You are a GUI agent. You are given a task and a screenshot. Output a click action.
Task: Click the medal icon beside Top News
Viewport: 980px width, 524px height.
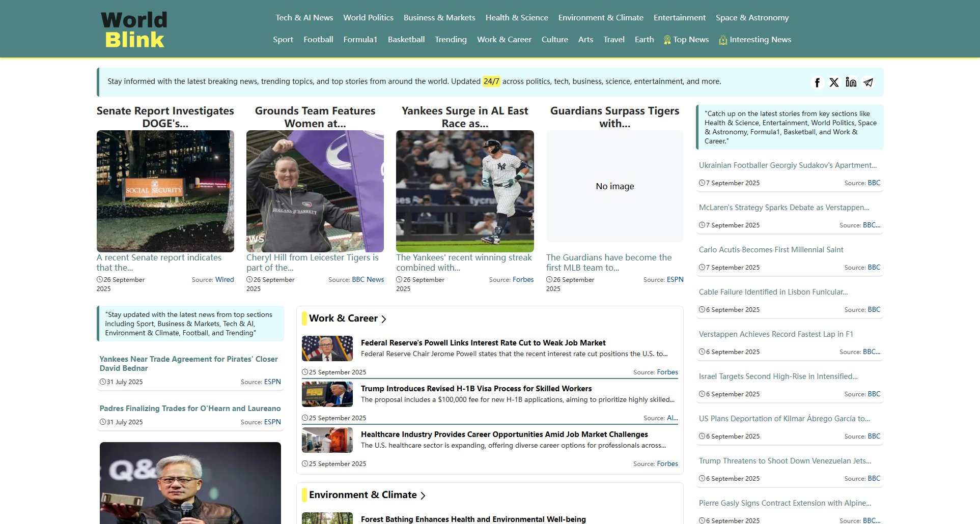coord(667,40)
